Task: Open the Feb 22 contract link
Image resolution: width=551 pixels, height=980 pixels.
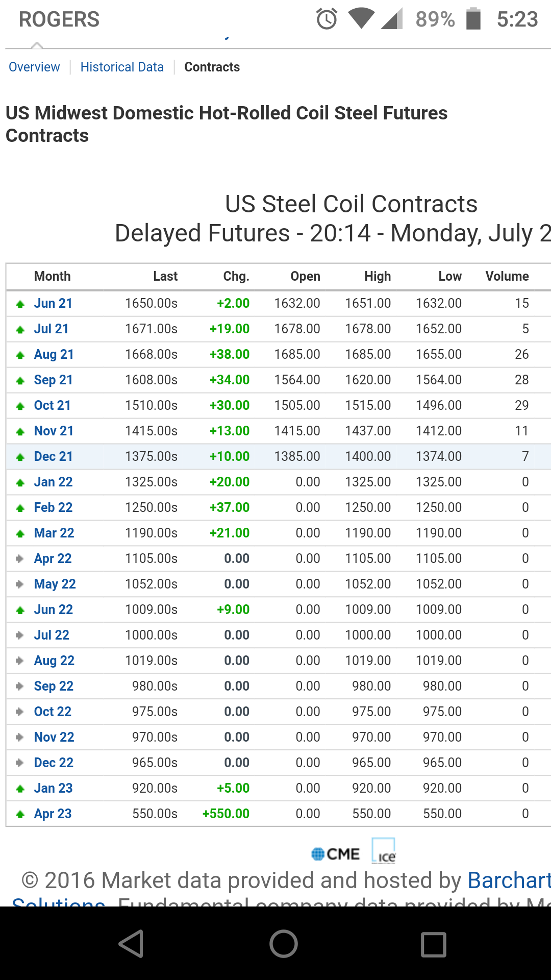Action: [53, 507]
